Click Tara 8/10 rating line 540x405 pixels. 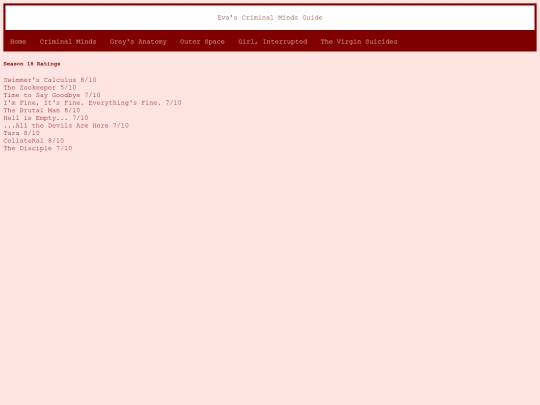click(x=22, y=133)
